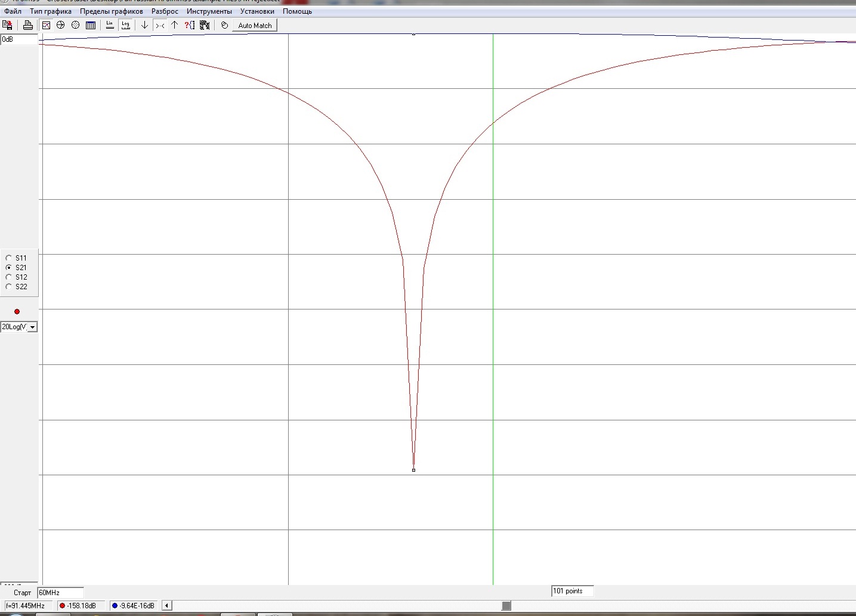
Task: Open the Помощь menu
Action: (297, 11)
